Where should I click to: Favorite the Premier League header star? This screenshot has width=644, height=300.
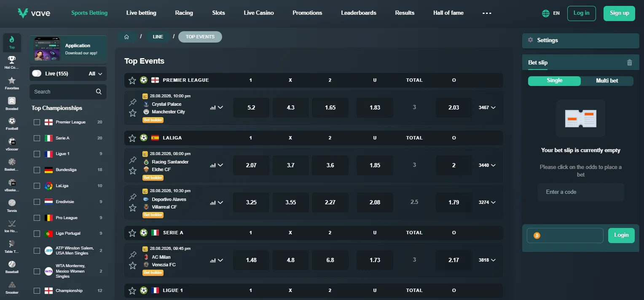click(x=132, y=80)
